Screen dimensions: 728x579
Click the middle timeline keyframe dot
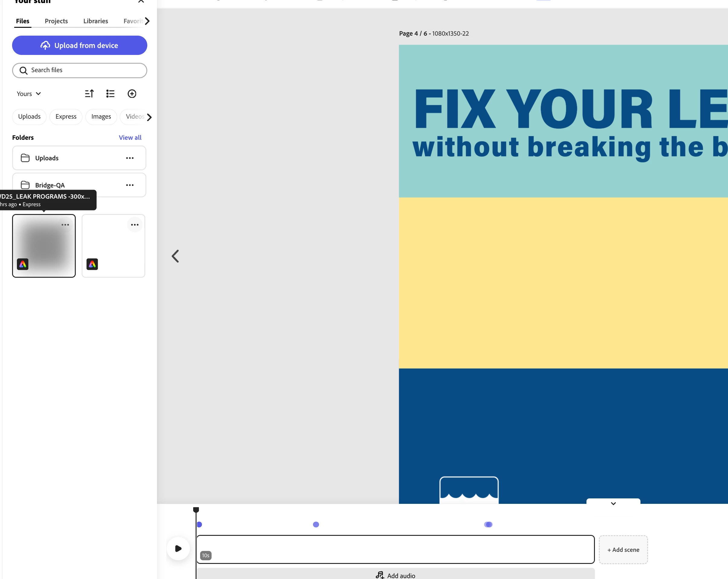pos(316,524)
